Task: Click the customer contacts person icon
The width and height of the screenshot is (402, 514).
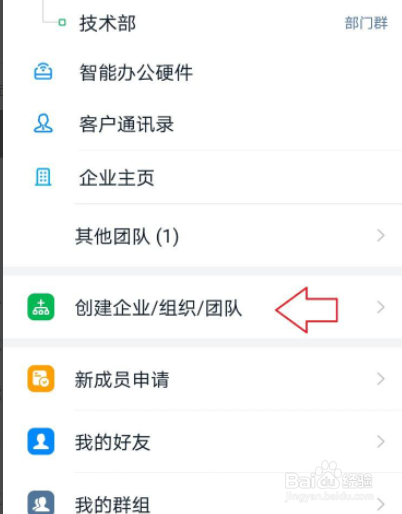Action: [x=43, y=124]
